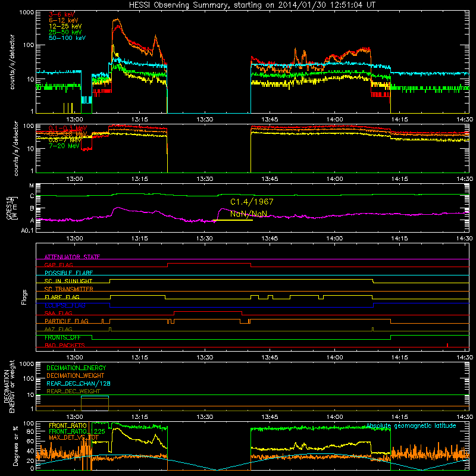
Task: Click the 13:30 tick under the GOES15 plot
Action: [x=205, y=239]
